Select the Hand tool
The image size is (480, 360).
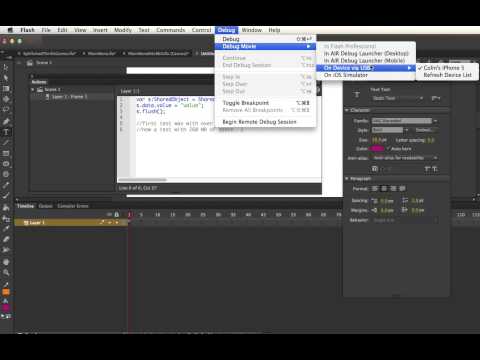[x=6, y=262]
